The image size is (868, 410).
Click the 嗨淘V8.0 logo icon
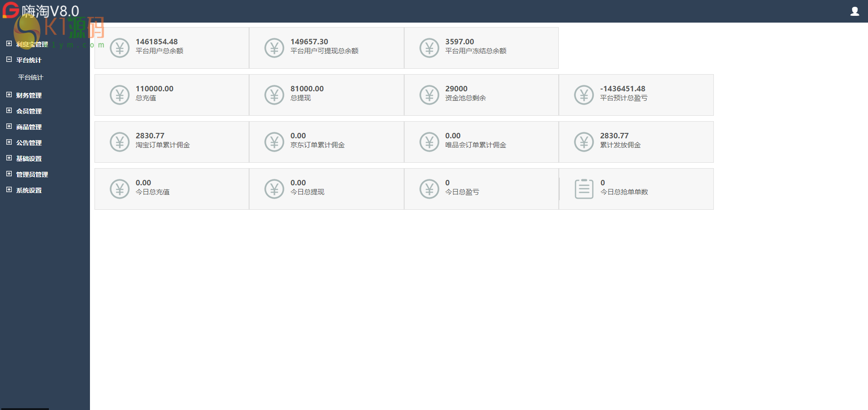pyautogui.click(x=11, y=10)
